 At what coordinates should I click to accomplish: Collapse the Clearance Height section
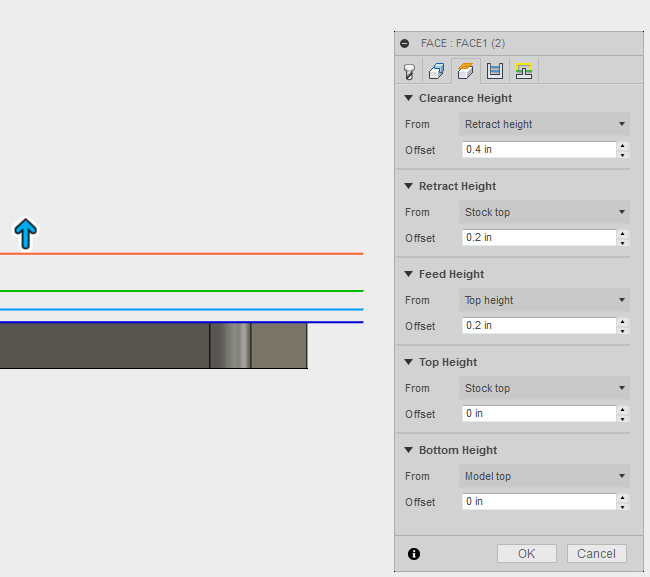409,98
